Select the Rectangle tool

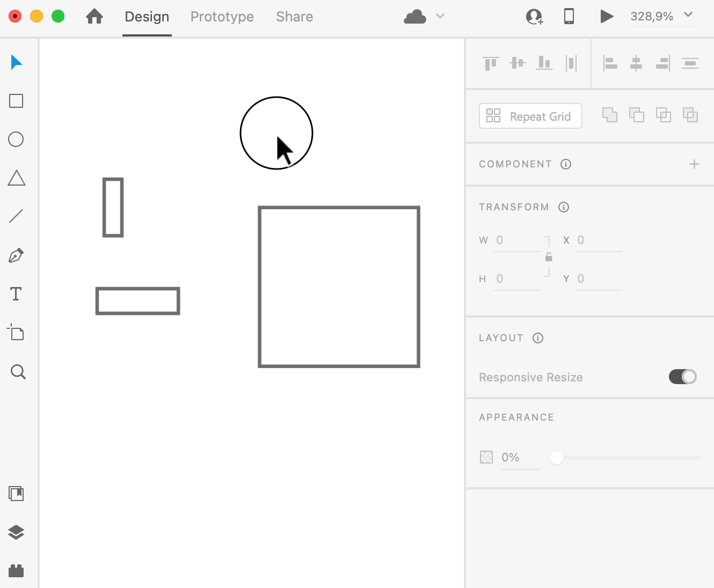pos(16,101)
